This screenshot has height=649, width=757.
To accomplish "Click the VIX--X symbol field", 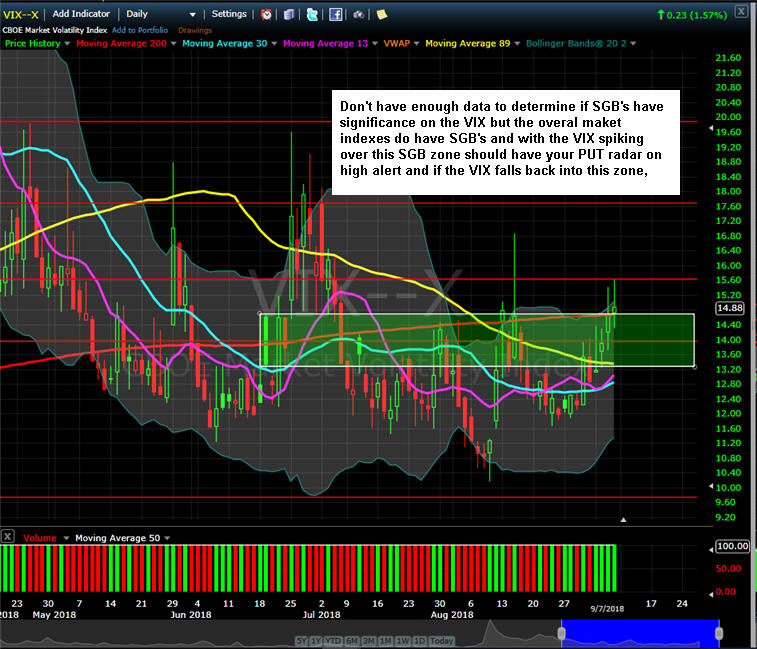I will coord(22,14).
